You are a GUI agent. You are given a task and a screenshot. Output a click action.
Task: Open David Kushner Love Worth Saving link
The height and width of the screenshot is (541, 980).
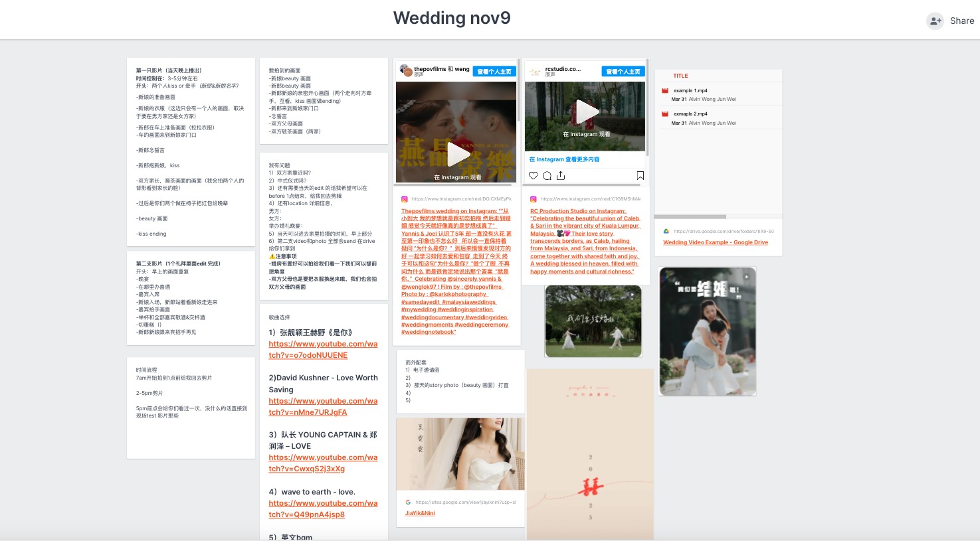click(x=323, y=406)
